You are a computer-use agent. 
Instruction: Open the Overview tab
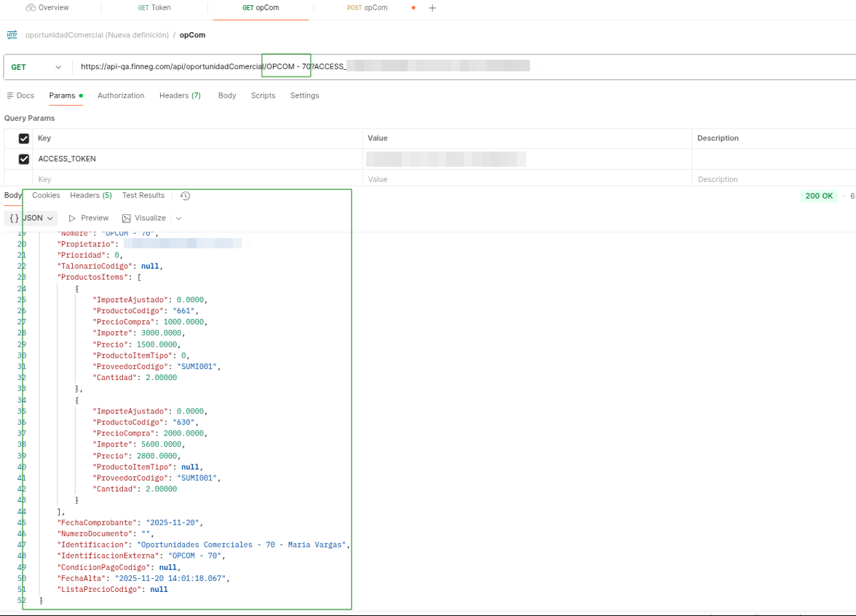click(47, 8)
